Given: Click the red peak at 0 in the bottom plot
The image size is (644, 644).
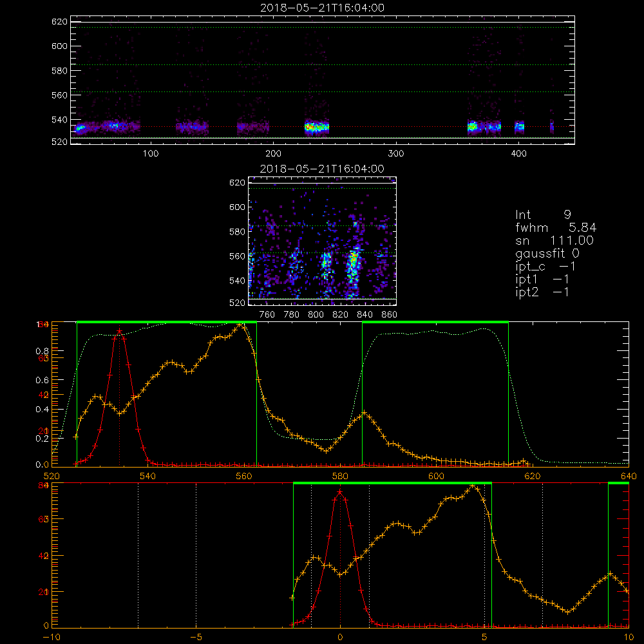Looking at the screenshot, I should tap(339, 491).
